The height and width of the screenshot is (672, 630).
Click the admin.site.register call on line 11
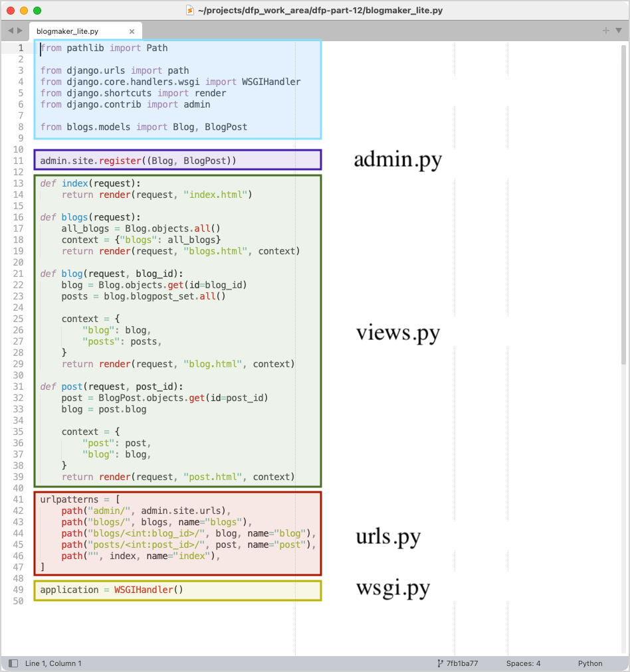click(x=120, y=161)
